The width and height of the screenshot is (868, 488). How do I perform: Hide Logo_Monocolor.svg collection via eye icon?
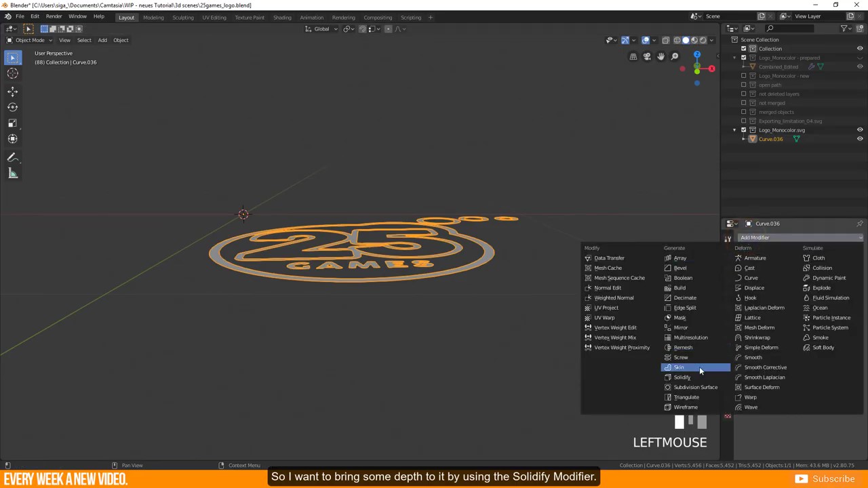click(860, 130)
